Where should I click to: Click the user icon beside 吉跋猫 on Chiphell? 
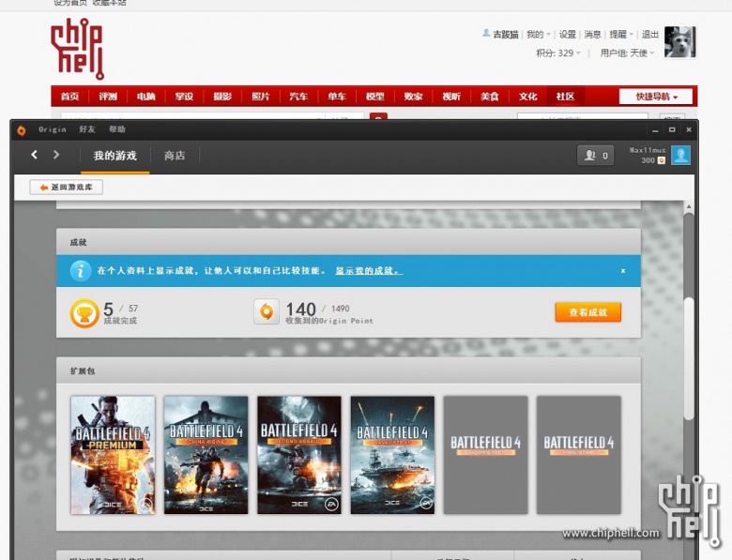[x=486, y=33]
